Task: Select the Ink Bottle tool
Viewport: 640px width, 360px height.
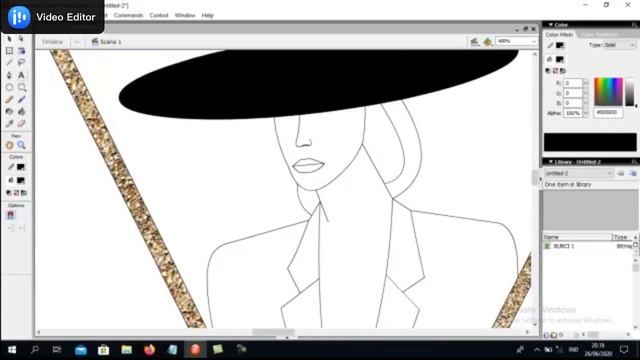Action: tap(9, 111)
